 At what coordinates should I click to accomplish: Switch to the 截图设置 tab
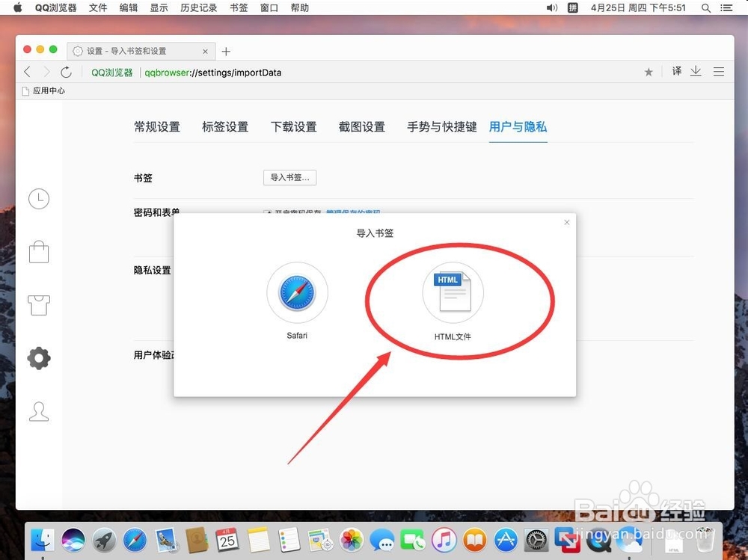coord(362,127)
